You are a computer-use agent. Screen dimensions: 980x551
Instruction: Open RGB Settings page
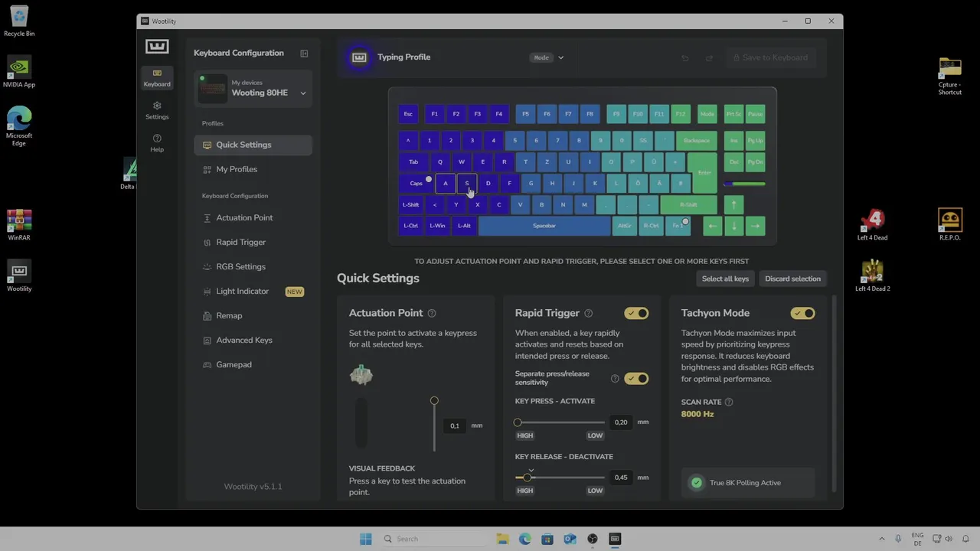253,267
